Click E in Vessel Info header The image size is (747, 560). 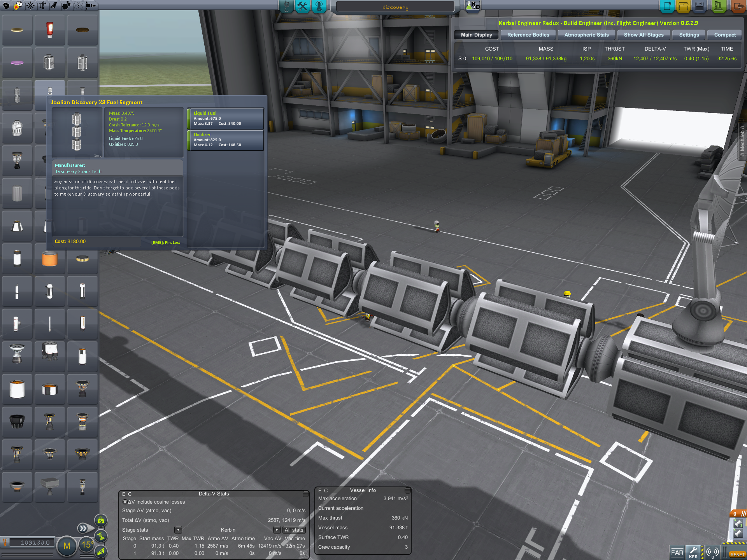click(320, 490)
